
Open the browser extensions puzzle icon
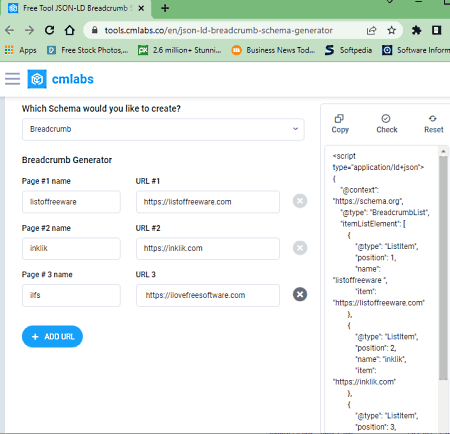(x=416, y=31)
